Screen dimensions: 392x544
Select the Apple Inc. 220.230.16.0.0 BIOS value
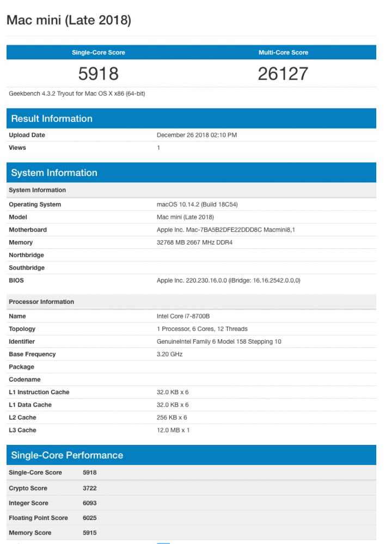(x=229, y=280)
